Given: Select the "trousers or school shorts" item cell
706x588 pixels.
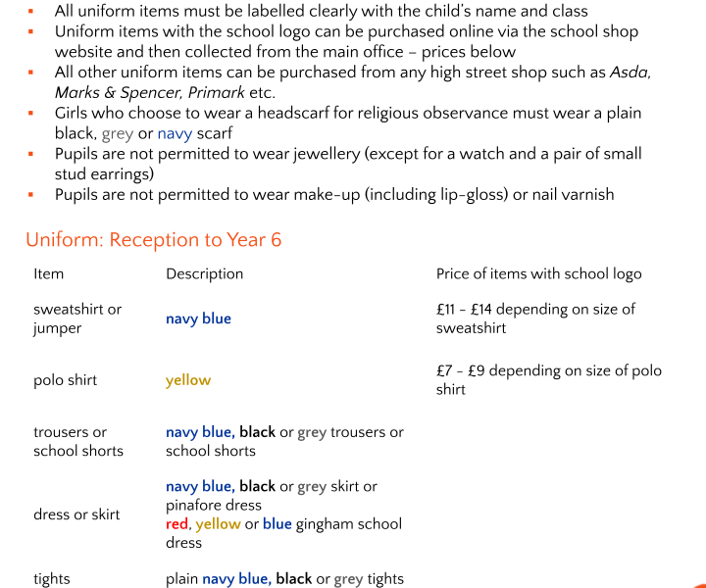Looking at the screenshot, I should [x=78, y=441].
